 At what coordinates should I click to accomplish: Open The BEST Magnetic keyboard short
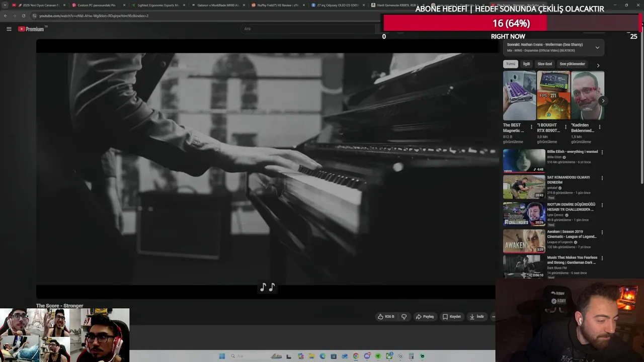(x=519, y=95)
